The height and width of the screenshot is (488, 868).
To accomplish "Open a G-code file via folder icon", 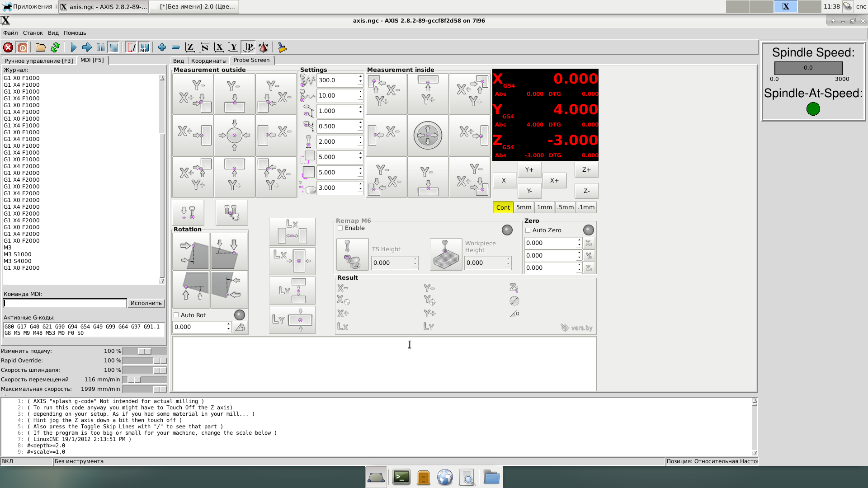I will 41,47.
